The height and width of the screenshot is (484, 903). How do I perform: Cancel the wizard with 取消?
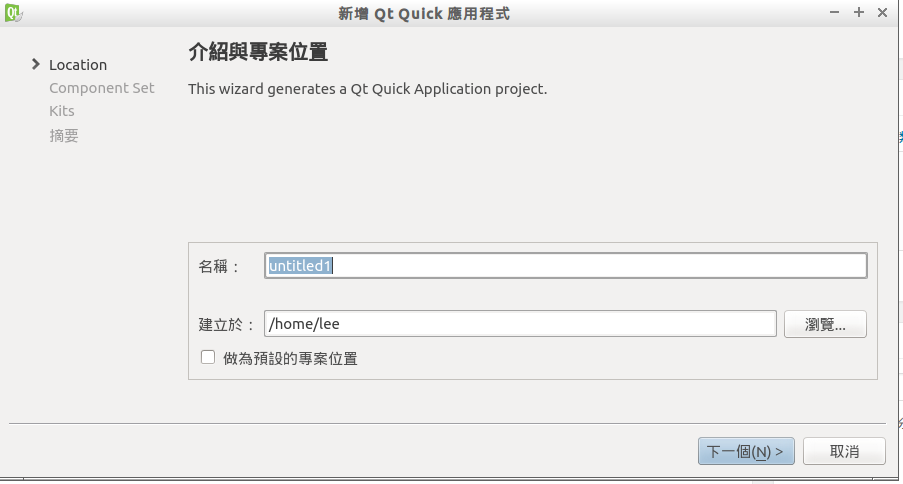844,451
